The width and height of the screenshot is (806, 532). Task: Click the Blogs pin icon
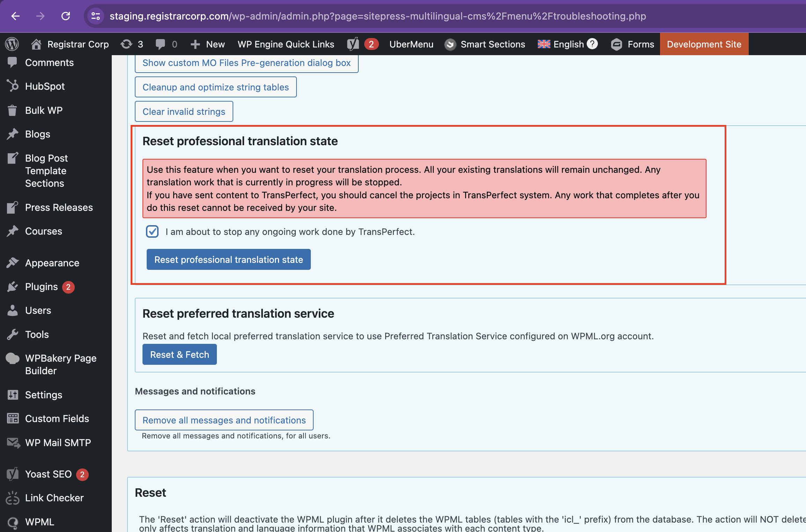(13, 134)
